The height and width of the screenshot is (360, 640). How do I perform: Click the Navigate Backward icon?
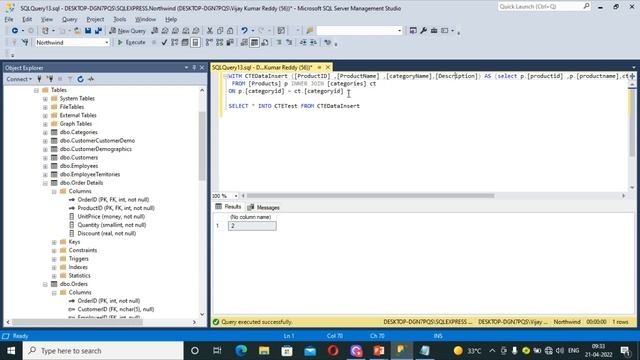pyautogui.click(x=15, y=31)
